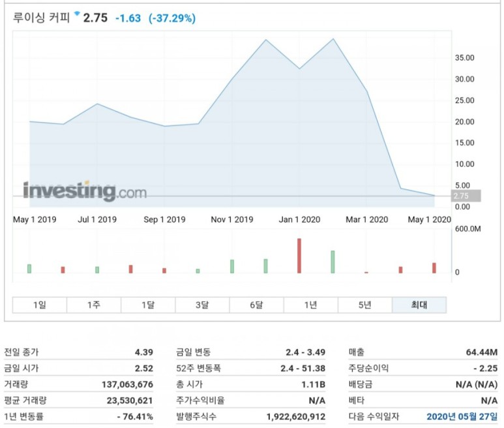
Task: Click the small blue icon beside 루이싱 커피
Action: (77, 13)
